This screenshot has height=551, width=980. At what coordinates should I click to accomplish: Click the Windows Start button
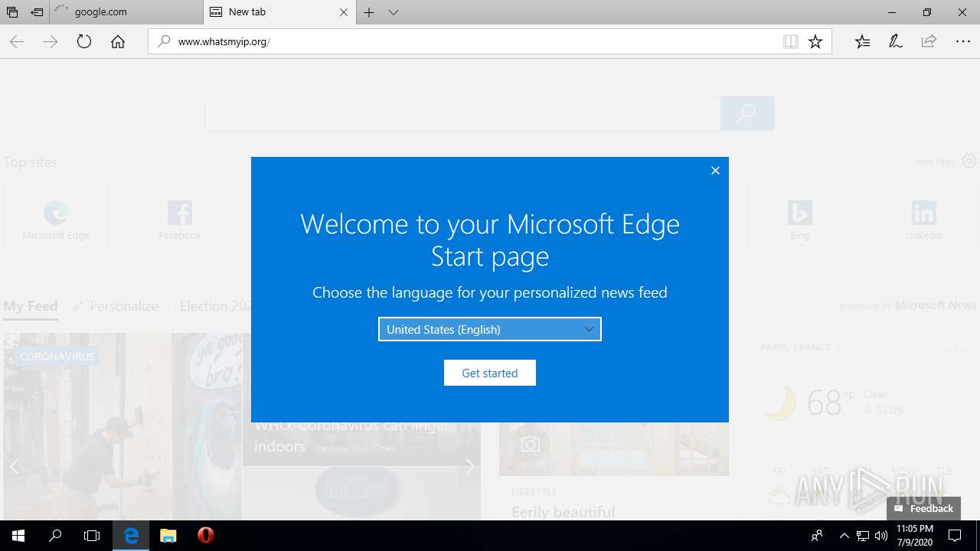pyautogui.click(x=18, y=536)
